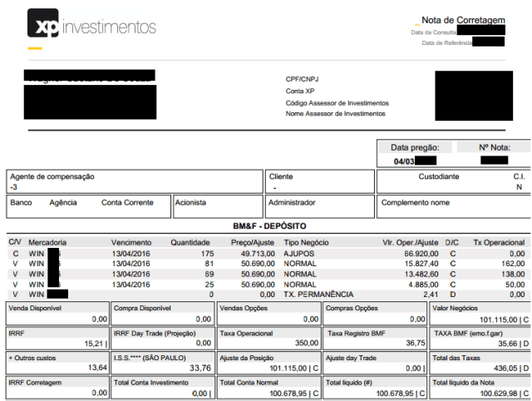Screen dimensions: 532x401
Task: Click the 'Vencimento' column header
Action: 131,242
